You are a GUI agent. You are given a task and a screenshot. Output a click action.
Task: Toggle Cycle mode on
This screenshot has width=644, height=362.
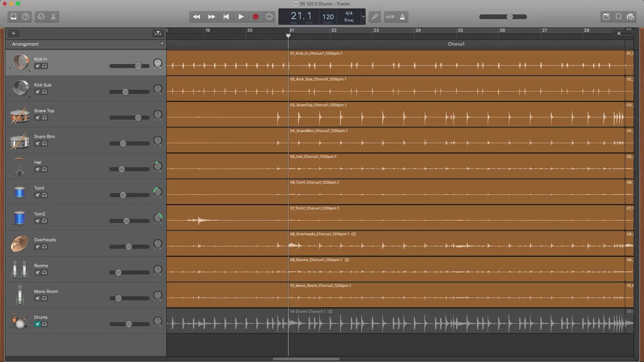tap(269, 17)
